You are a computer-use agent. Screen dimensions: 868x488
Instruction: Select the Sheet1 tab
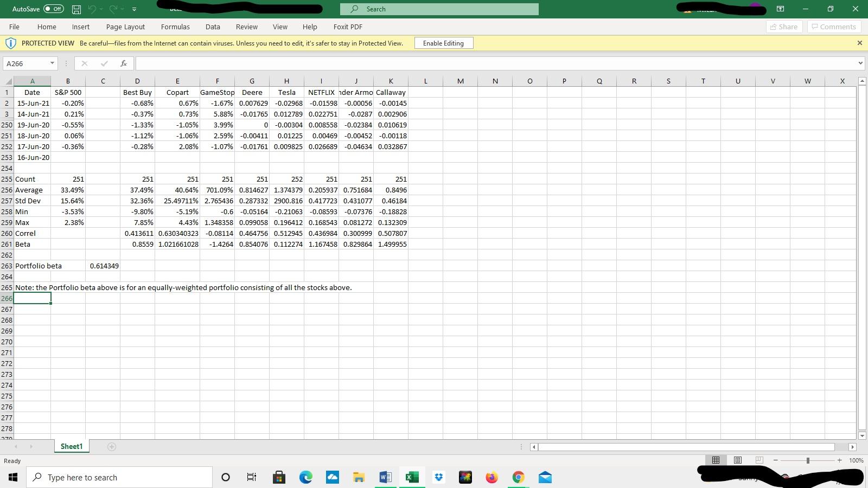click(x=71, y=446)
